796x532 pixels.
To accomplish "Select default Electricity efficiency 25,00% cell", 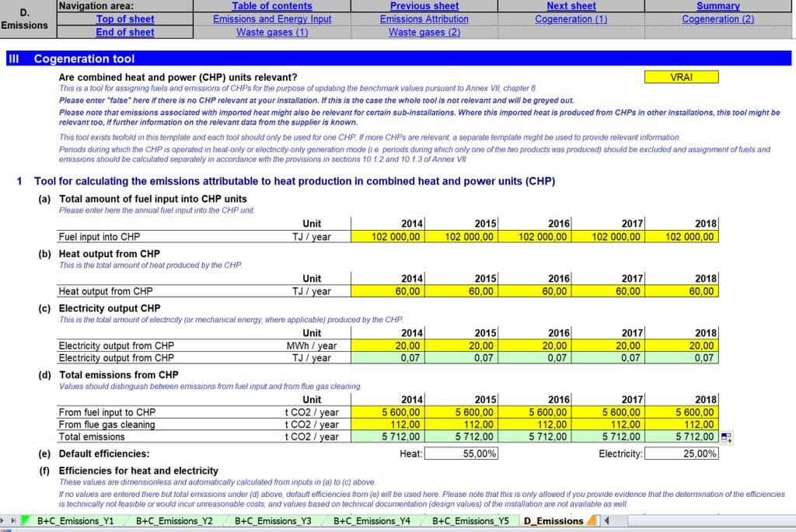I will [682, 454].
